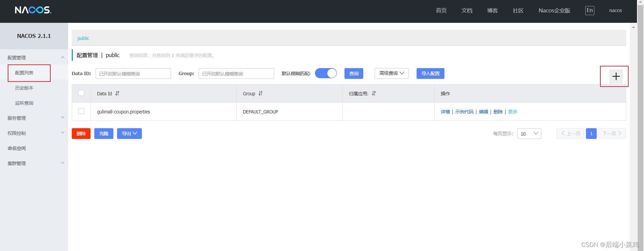644x251 pixels.
Task: Click 删除 link in the table row
Action: pos(498,112)
